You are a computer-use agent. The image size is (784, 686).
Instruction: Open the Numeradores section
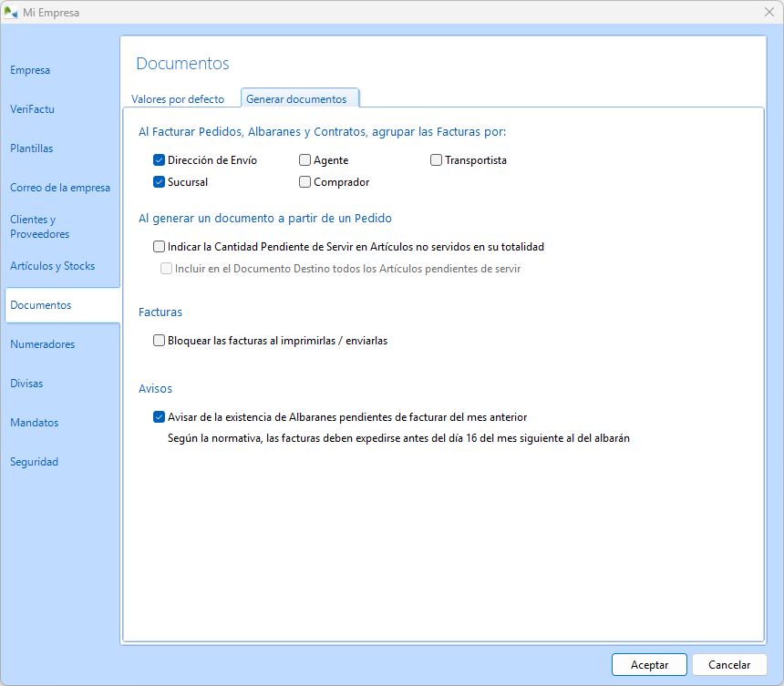43,344
